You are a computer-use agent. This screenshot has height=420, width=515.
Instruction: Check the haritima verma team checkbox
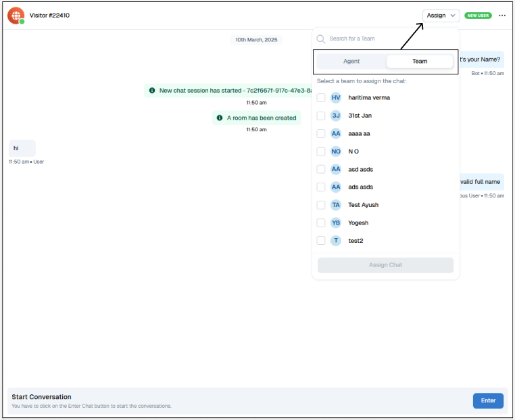(321, 97)
